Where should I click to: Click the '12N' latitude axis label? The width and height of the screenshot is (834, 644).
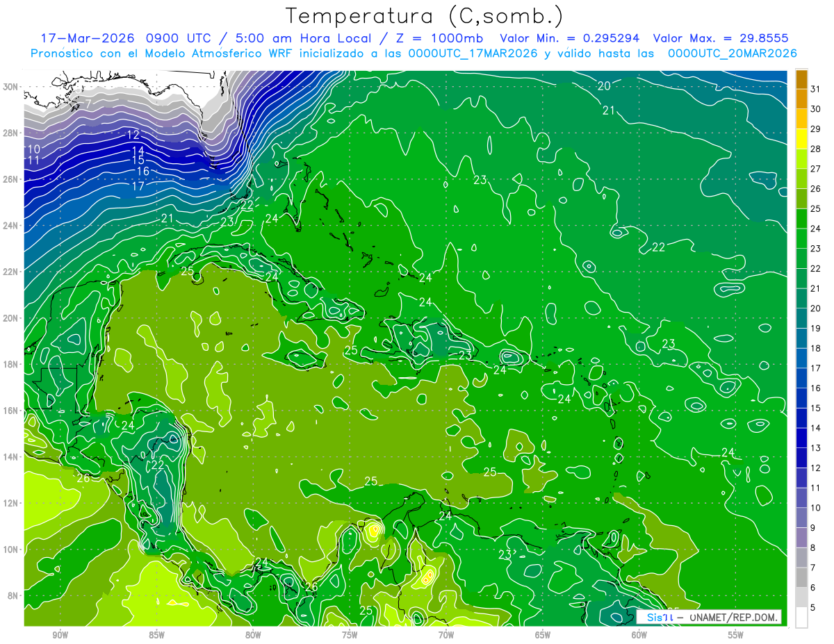tap(12, 503)
